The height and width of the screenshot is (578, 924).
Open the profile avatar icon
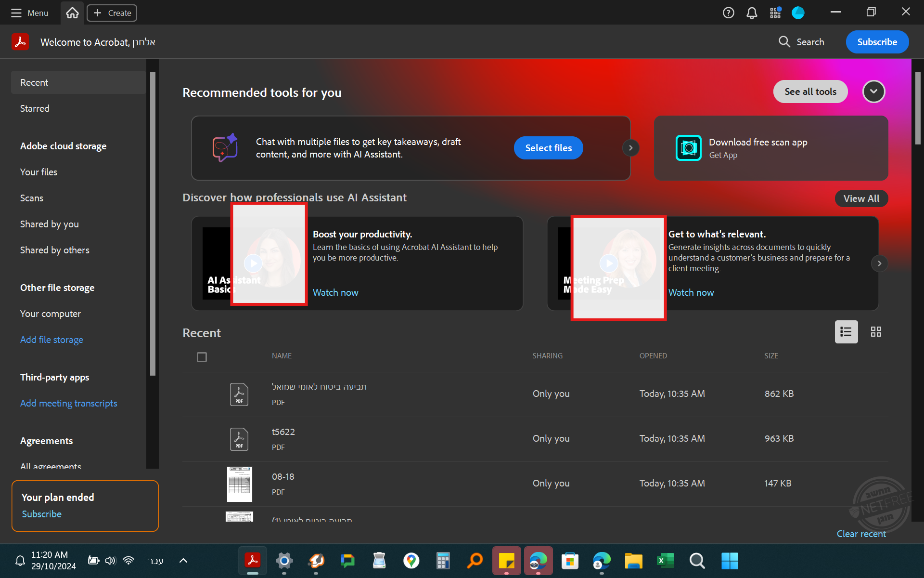point(798,13)
